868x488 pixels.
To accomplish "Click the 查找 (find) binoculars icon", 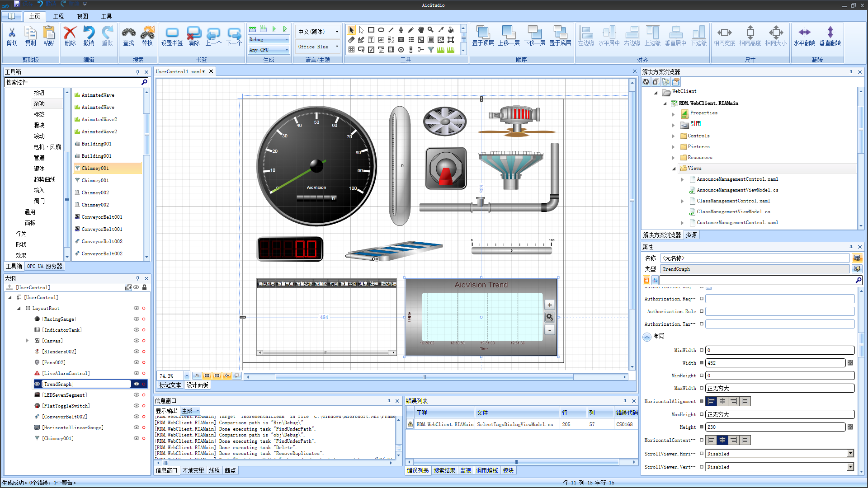I will pos(128,33).
